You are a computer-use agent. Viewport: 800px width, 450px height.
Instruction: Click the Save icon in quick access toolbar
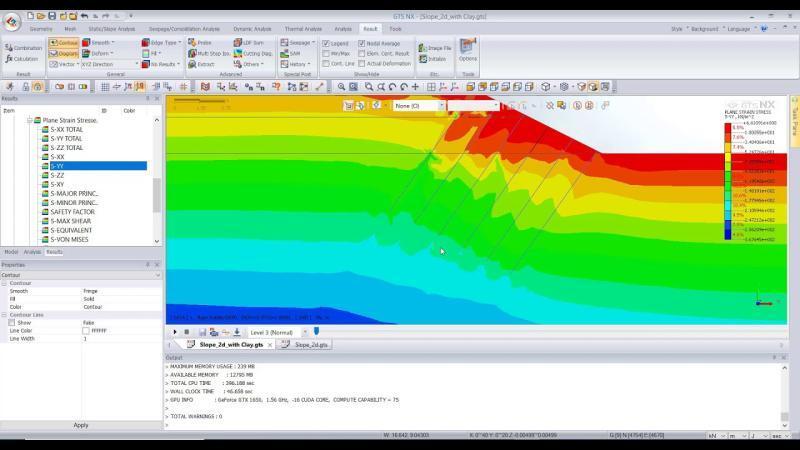tap(52, 16)
